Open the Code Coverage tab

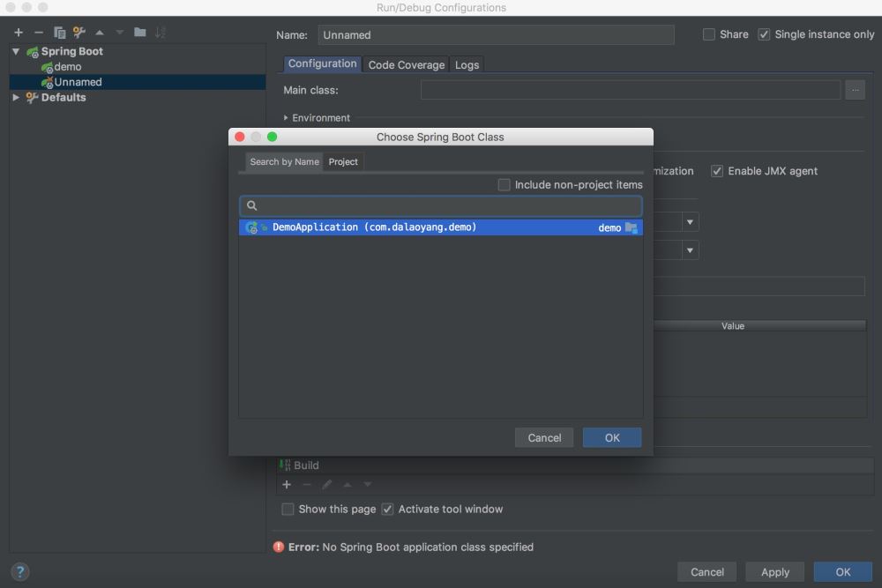406,65
